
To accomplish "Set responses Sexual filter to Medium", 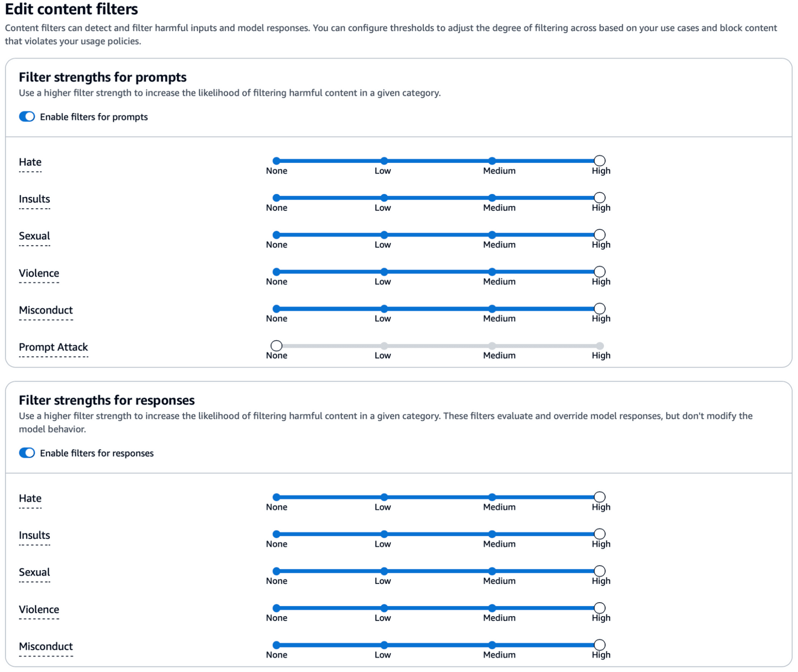I will (492, 571).
